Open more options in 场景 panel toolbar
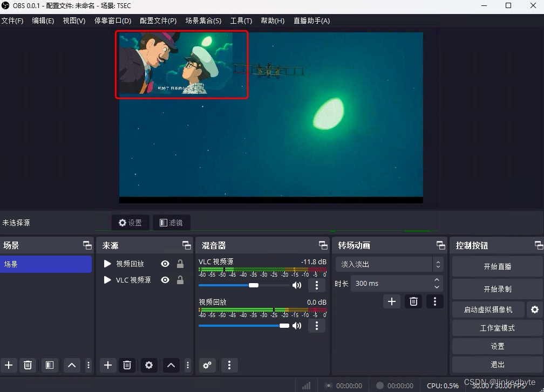The width and height of the screenshot is (544, 392). 88,365
